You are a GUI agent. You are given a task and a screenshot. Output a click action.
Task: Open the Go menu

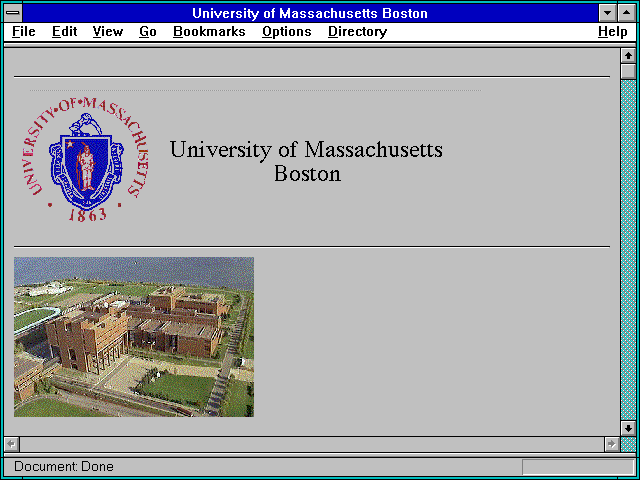148,32
